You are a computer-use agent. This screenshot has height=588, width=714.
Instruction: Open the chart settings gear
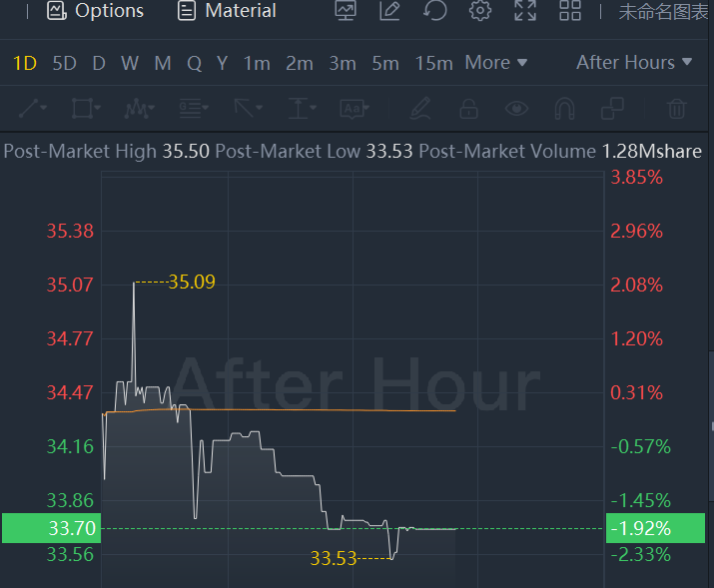point(480,11)
